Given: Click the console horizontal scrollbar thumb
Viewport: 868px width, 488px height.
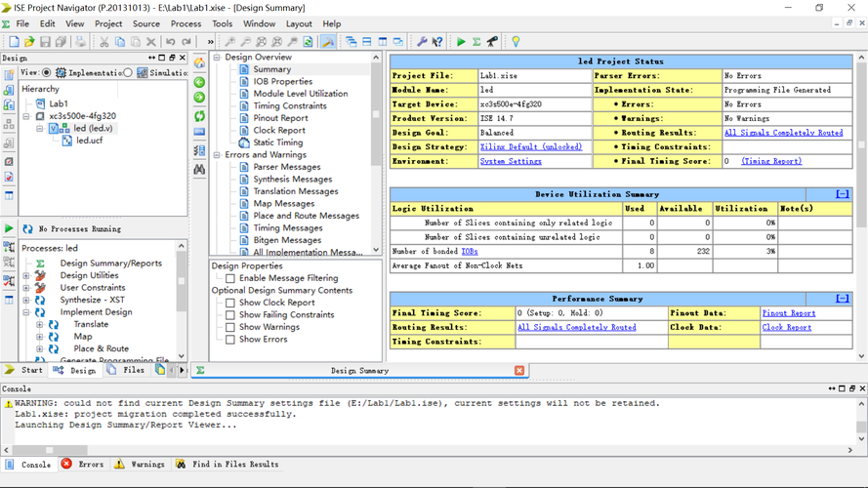Looking at the screenshot, I should point(50,450).
